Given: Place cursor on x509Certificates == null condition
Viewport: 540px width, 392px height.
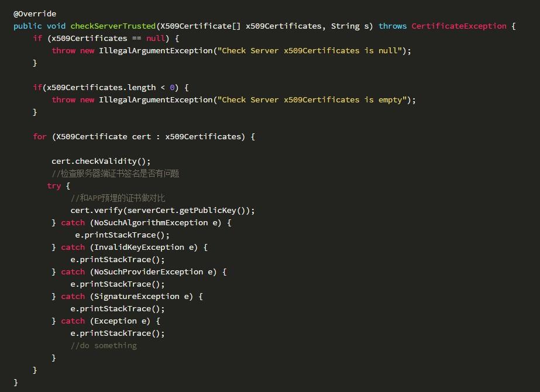Looking at the screenshot, I should click(x=108, y=38).
